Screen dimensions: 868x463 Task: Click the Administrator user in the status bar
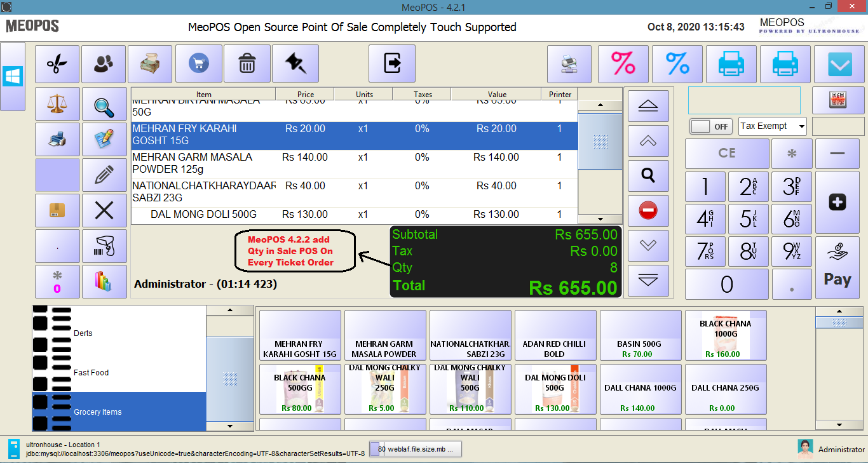pyautogui.click(x=831, y=449)
